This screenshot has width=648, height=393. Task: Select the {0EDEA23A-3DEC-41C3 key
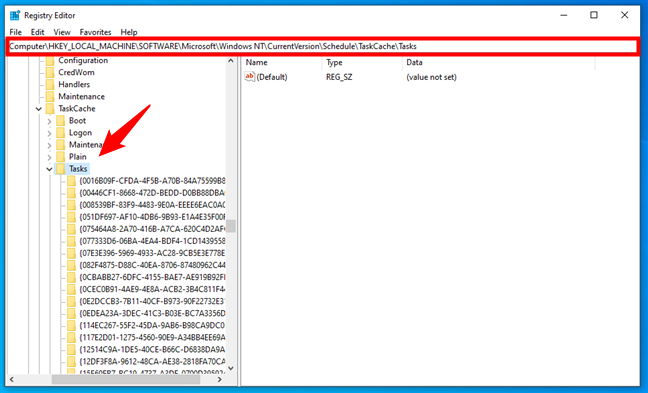click(x=152, y=313)
